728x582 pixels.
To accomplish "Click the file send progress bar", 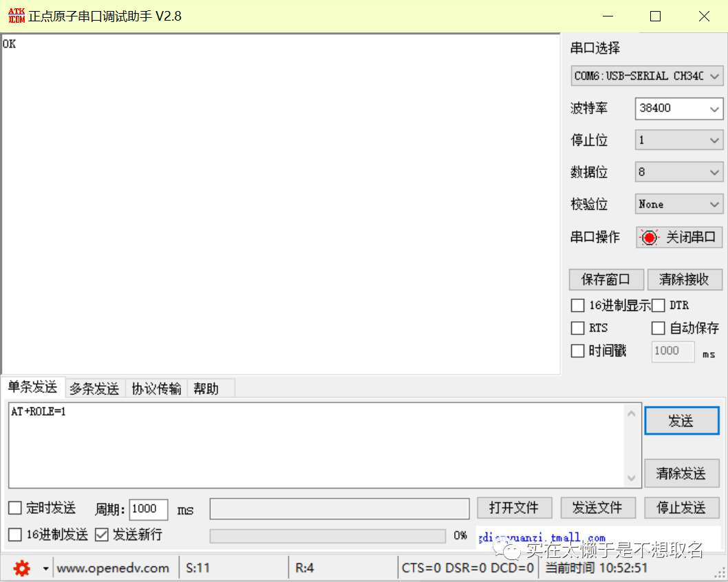I will click(x=328, y=535).
